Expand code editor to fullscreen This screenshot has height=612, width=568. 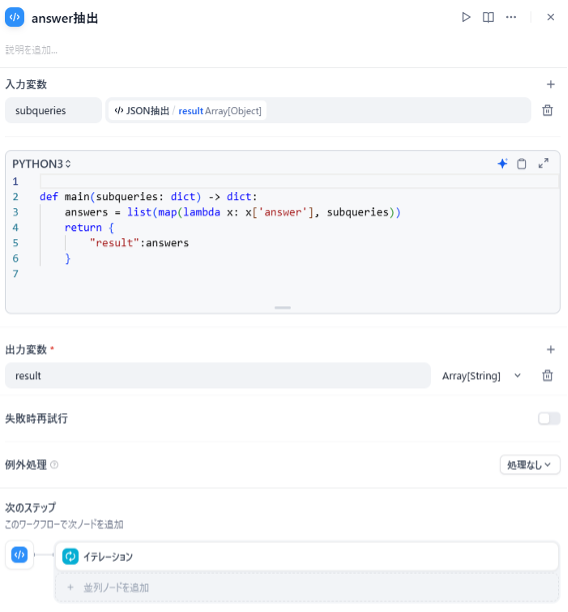point(543,164)
